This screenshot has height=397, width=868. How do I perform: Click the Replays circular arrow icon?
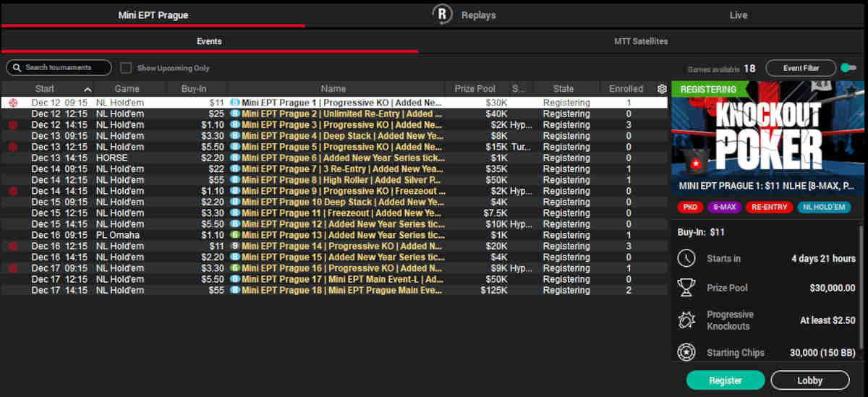pos(442,14)
